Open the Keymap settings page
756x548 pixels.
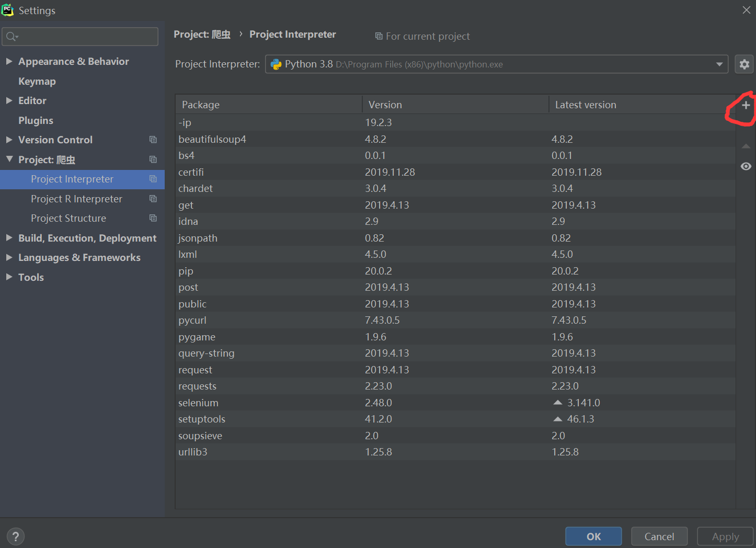coord(37,81)
